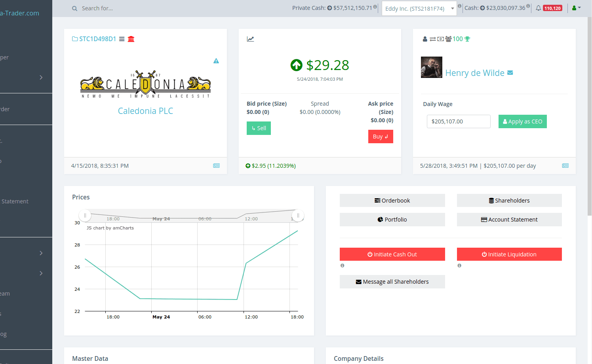Image resolution: width=592 pixels, height=364 pixels.
Task: Open the Orderbook panel
Action: (392, 200)
